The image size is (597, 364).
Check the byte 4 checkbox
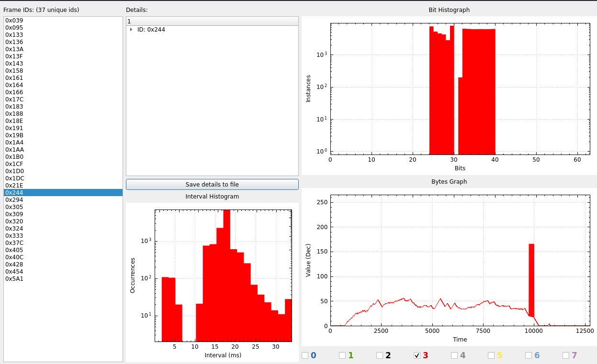click(454, 355)
